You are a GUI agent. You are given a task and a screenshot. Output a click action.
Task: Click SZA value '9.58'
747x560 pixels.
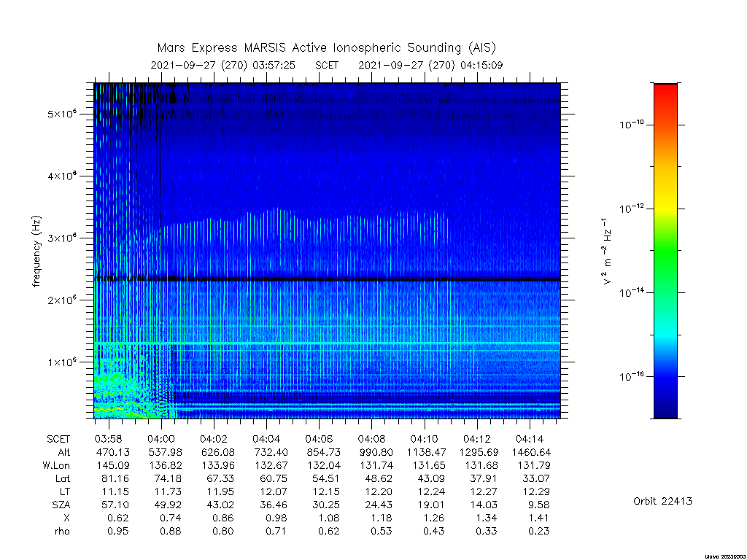(x=539, y=505)
